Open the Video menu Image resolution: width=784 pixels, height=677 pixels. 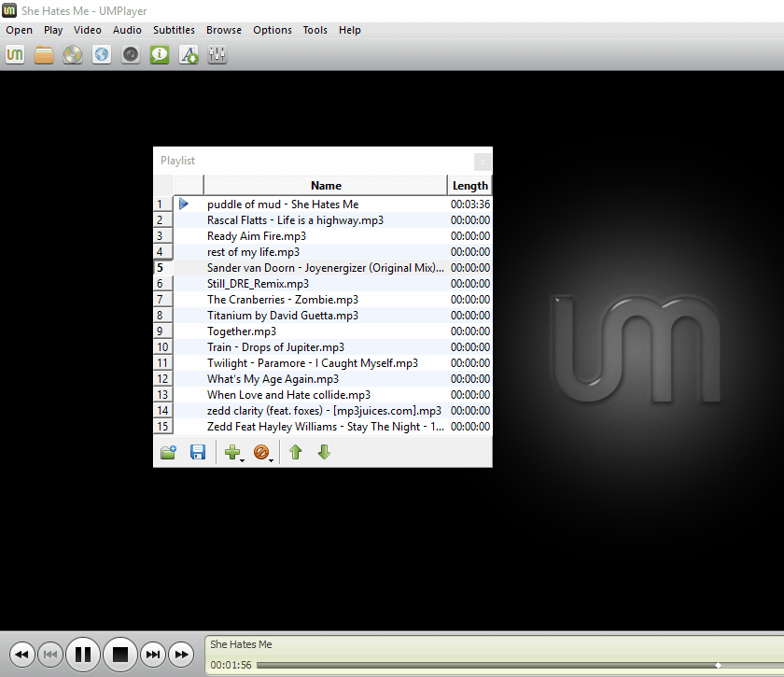tap(88, 30)
